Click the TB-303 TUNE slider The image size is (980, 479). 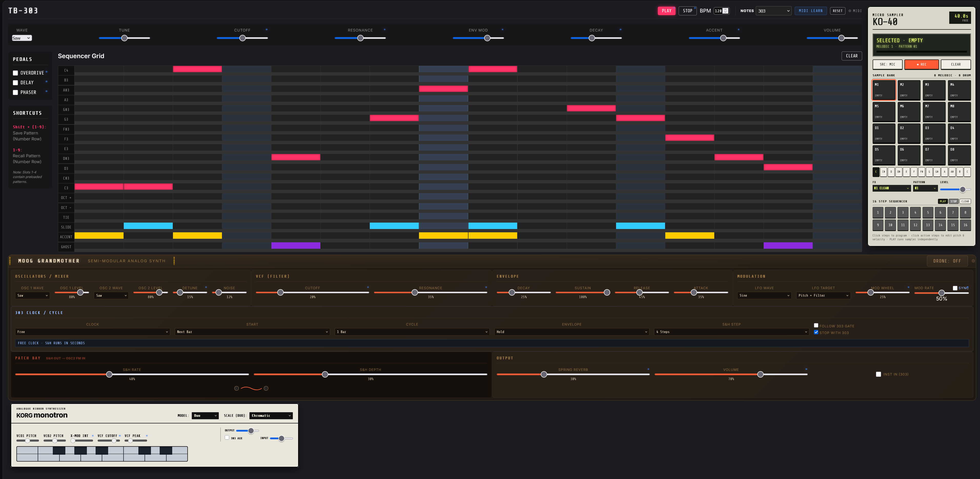(124, 38)
